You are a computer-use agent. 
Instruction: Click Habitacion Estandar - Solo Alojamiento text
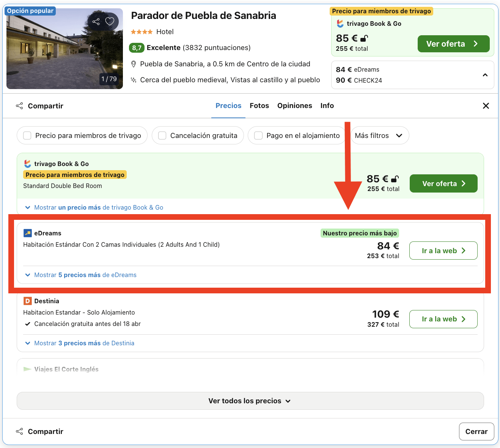(79, 313)
